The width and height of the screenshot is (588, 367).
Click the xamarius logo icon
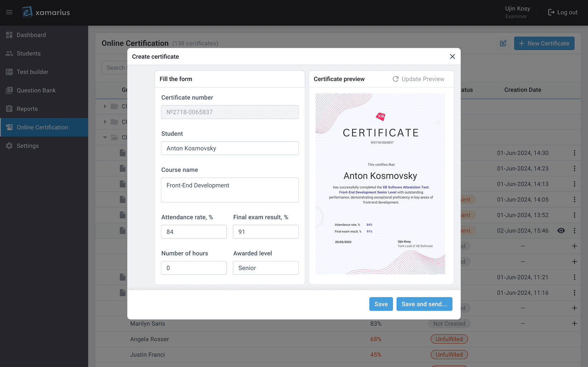(27, 13)
